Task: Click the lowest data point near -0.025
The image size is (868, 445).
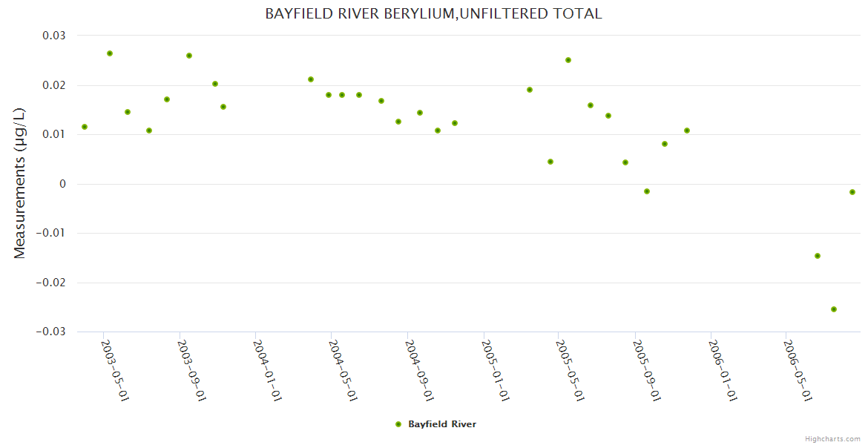Action: point(834,309)
